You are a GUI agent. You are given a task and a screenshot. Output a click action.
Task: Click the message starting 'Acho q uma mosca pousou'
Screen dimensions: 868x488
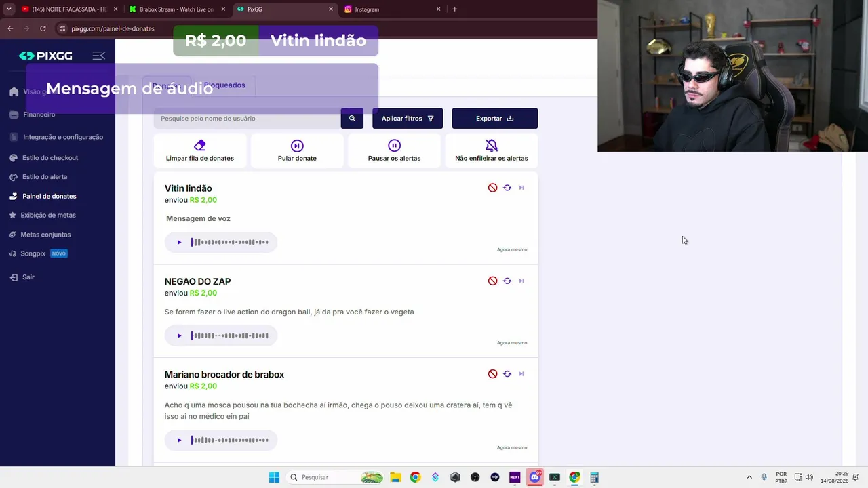[338, 411]
